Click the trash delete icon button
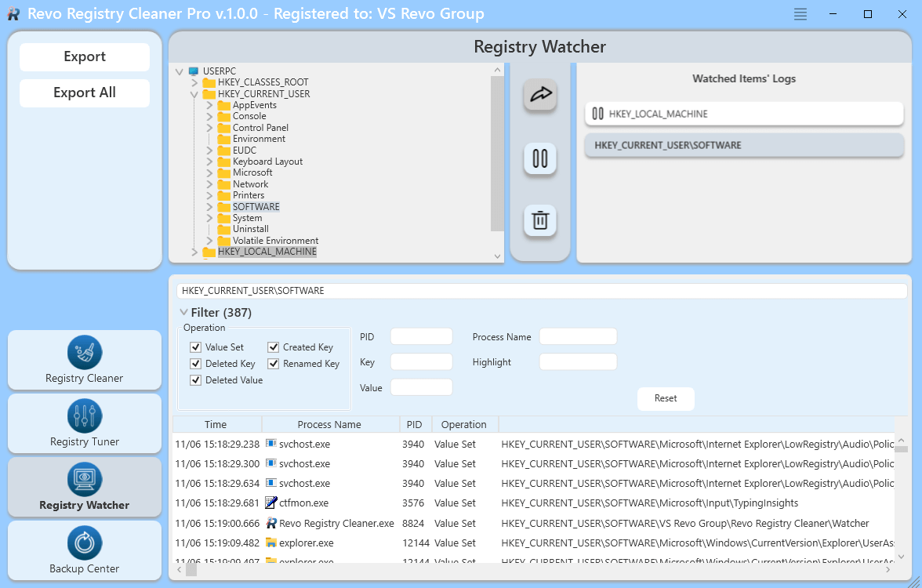Viewport: 922px width, 588px height. click(540, 220)
